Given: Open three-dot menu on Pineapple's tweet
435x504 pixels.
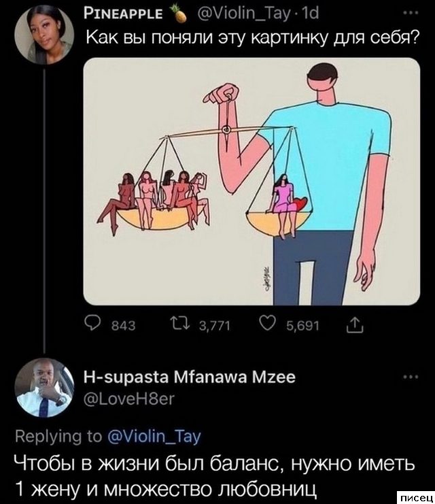Looking at the screenshot, I should pyautogui.click(x=411, y=13).
